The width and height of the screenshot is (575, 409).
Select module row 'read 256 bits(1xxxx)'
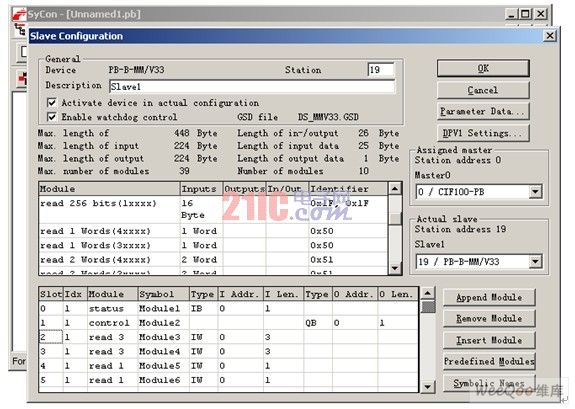[213, 209]
